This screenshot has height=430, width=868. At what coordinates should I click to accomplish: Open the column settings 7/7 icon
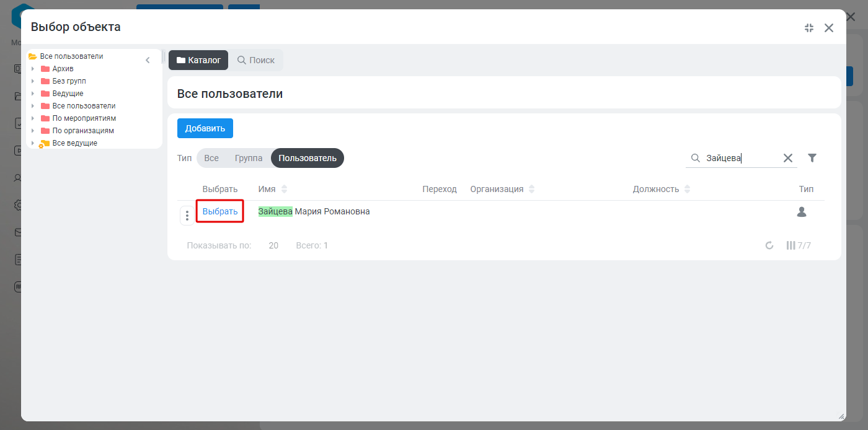(x=799, y=245)
